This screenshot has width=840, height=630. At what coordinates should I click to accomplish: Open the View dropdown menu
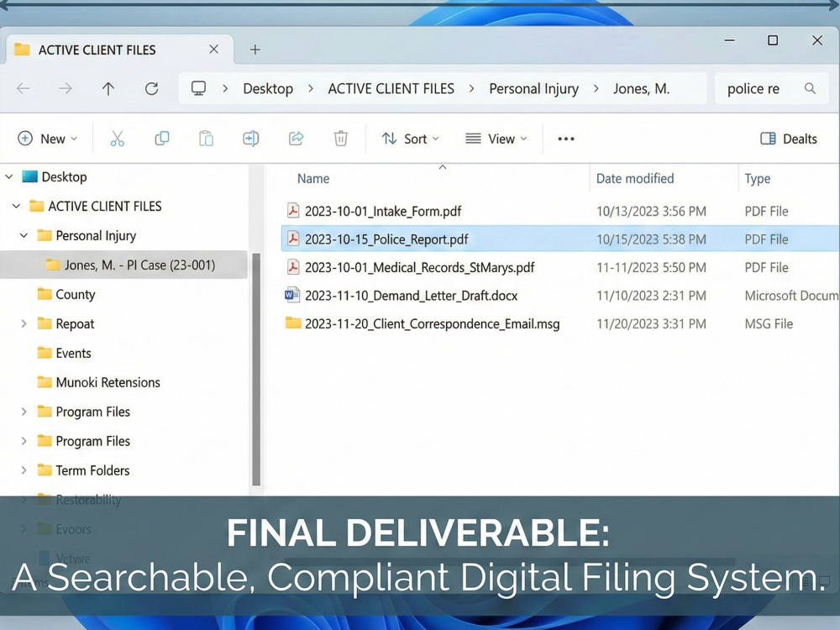496,139
